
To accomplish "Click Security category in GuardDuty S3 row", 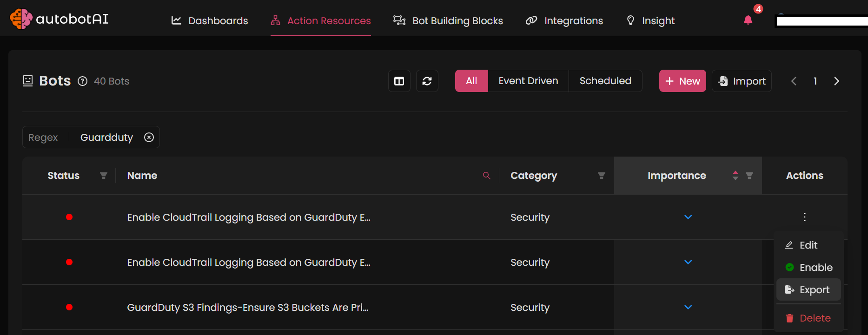I will click(x=530, y=308).
